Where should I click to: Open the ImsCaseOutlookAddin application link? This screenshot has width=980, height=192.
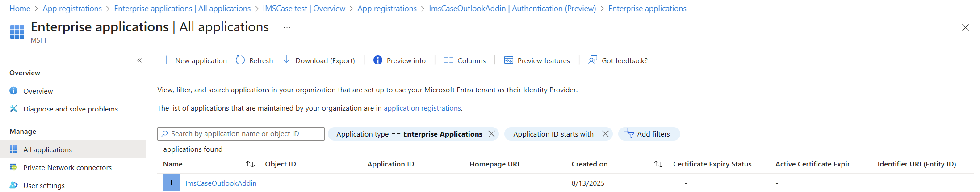point(221,183)
